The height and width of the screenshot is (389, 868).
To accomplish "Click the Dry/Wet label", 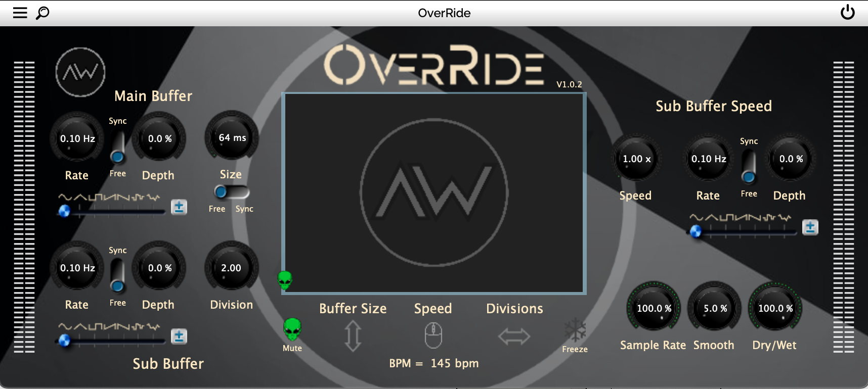I will point(774,345).
